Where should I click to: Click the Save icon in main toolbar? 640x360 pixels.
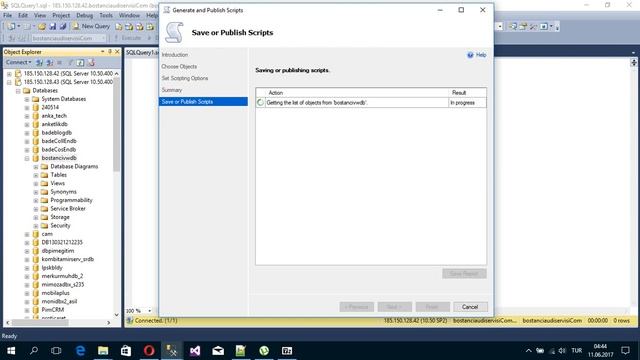click(53, 27)
